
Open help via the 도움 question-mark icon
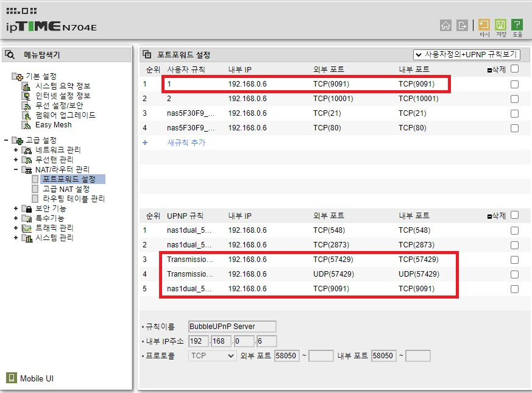pos(517,26)
